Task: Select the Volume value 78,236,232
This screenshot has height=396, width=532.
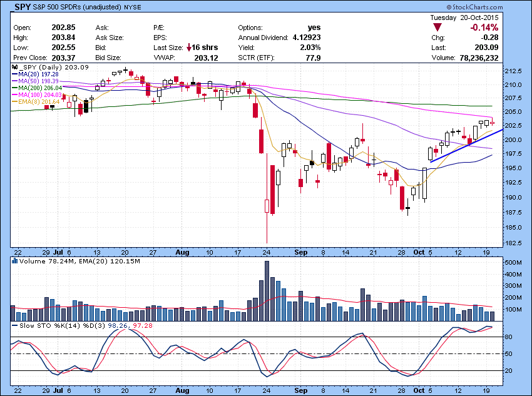Action: coord(479,58)
